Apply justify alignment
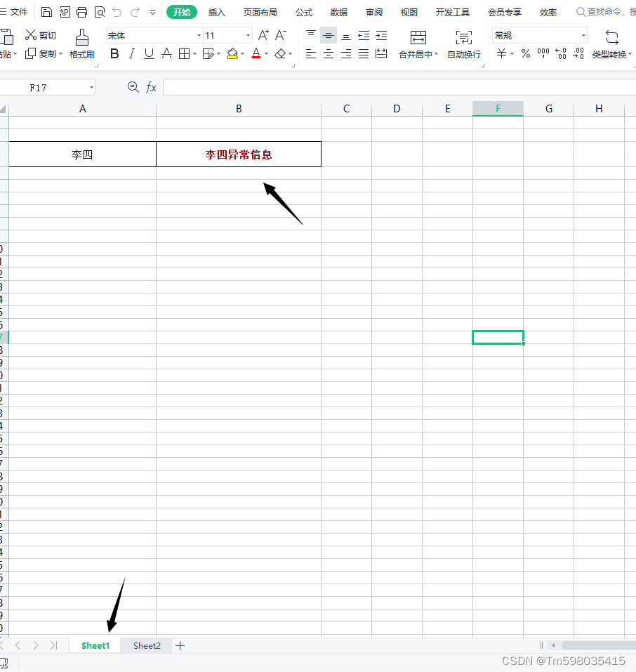The width and height of the screenshot is (636, 672). (x=364, y=53)
